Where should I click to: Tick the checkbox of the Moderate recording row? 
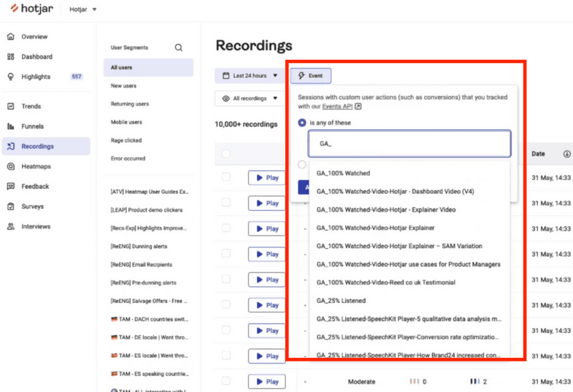[x=226, y=381]
